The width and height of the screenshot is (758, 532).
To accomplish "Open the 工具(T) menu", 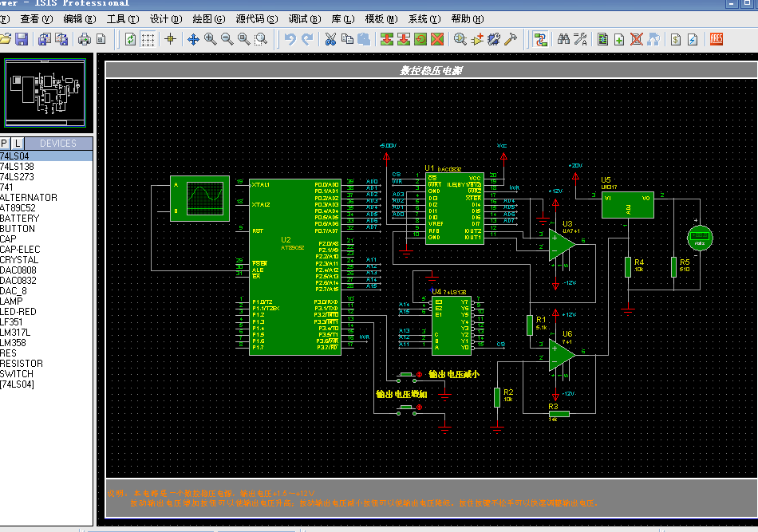I will coord(123,19).
